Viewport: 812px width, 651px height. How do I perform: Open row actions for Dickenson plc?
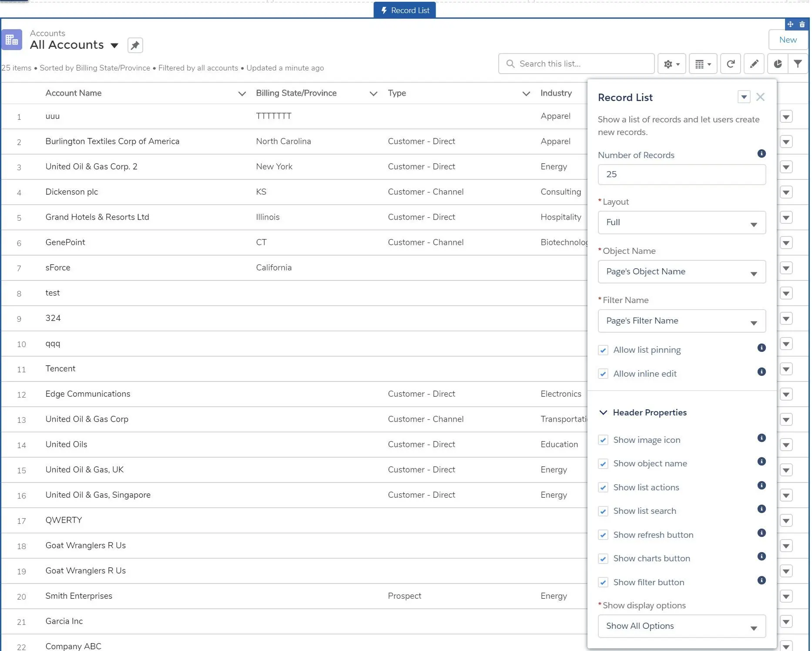[786, 192]
